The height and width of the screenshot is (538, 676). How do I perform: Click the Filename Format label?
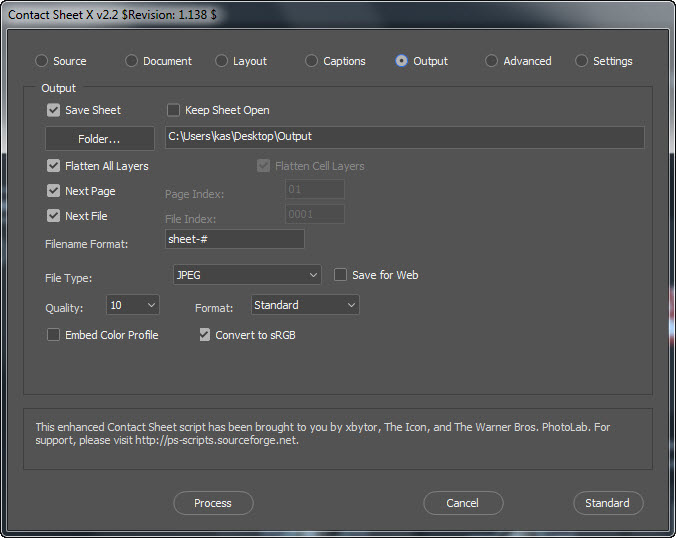(87, 244)
